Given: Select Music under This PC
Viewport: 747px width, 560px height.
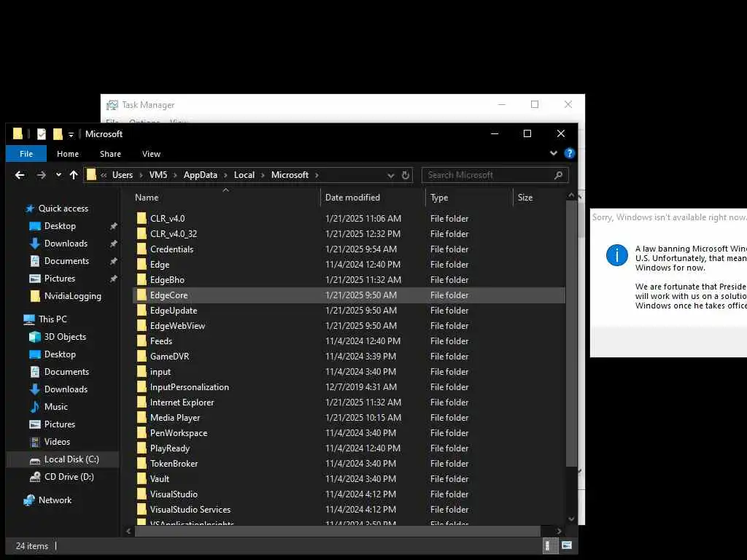Looking at the screenshot, I should [55, 407].
